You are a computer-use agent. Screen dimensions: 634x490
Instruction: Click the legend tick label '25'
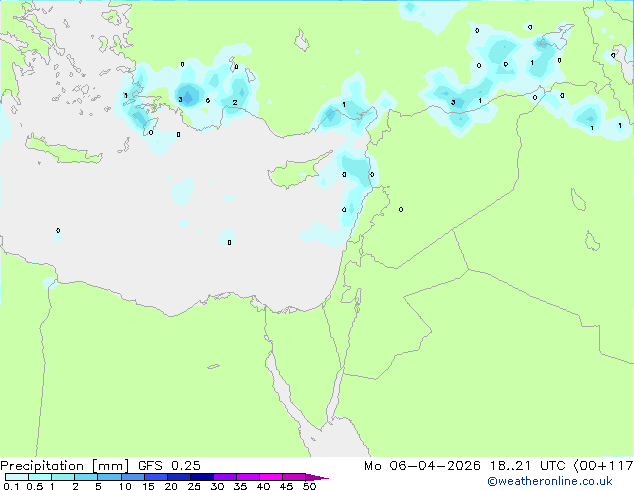194,486
